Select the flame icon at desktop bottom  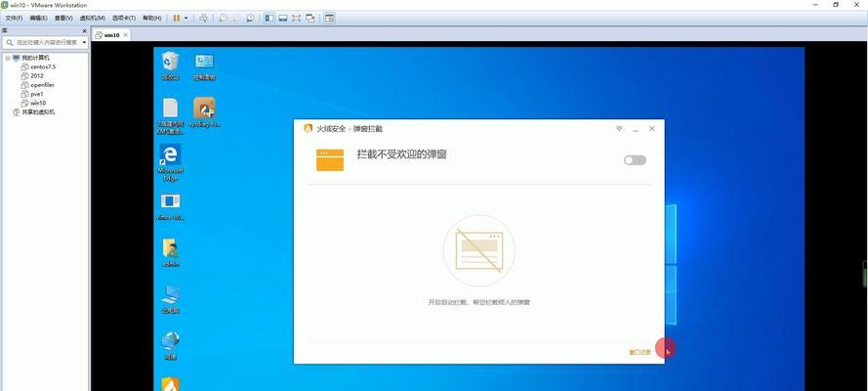click(171, 384)
